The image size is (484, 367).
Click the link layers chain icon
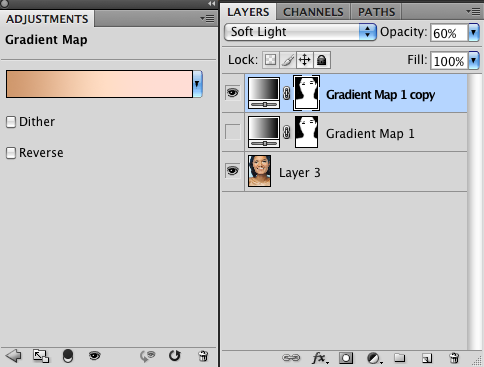291,358
